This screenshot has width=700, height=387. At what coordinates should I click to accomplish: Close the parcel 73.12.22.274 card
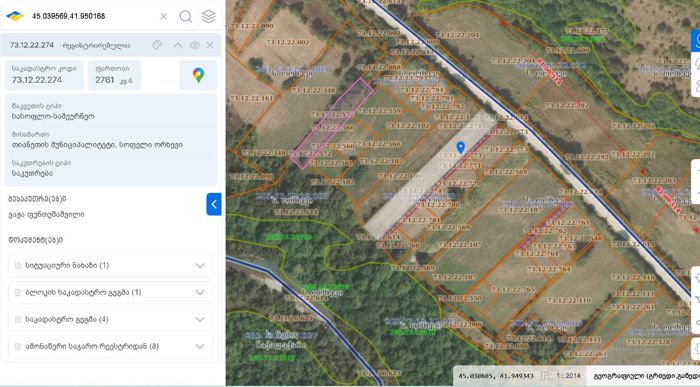click(210, 45)
